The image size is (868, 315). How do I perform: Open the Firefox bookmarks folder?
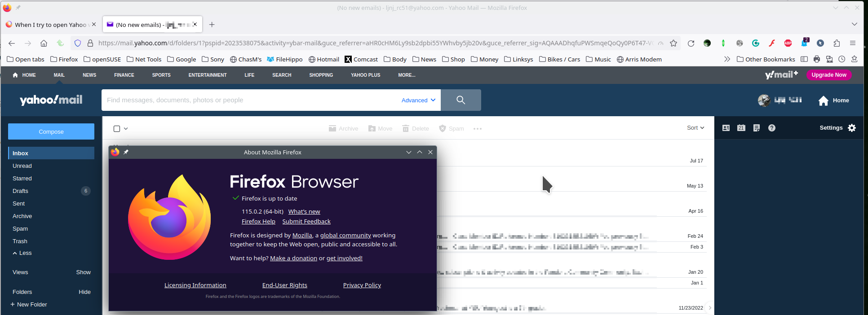click(64, 59)
